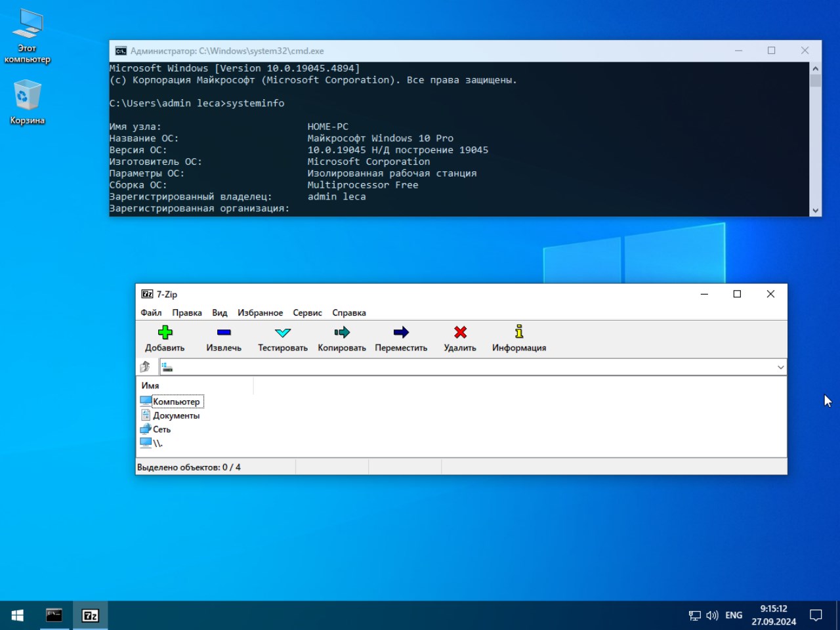840x630 pixels.
Task: Click the Extract (Извлечь) toolbar icon
Action: coord(224,333)
